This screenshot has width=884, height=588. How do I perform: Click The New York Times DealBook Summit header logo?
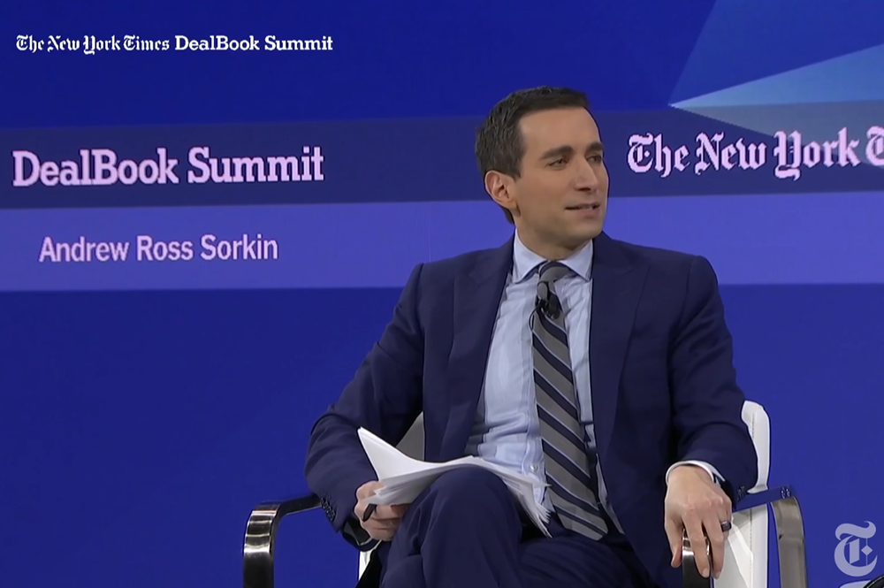click(174, 44)
